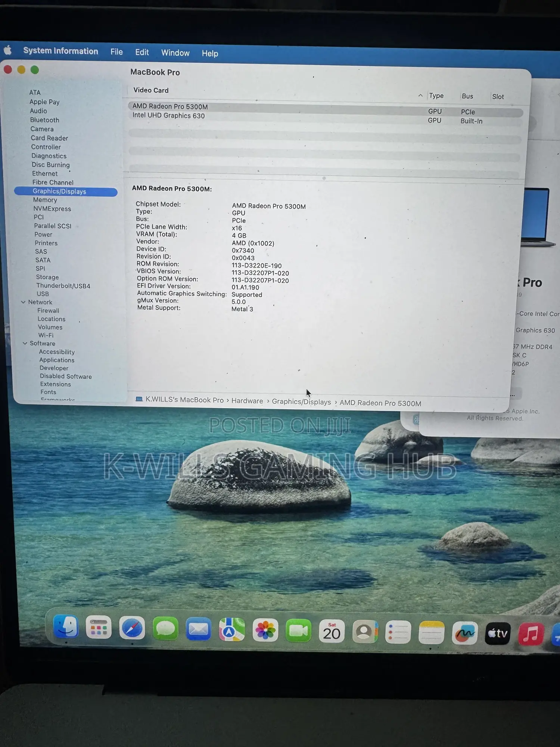Select USB in the sidebar

click(x=43, y=294)
